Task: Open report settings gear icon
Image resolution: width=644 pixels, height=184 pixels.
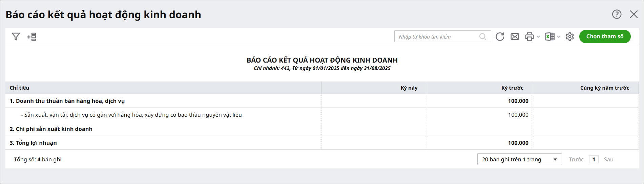Action: coord(569,37)
